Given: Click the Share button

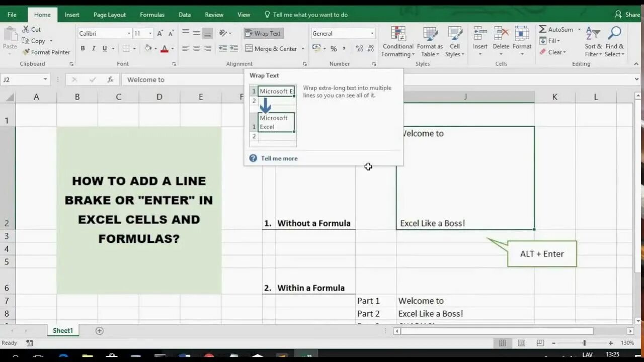Looking at the screenshot, I should 627,15.
